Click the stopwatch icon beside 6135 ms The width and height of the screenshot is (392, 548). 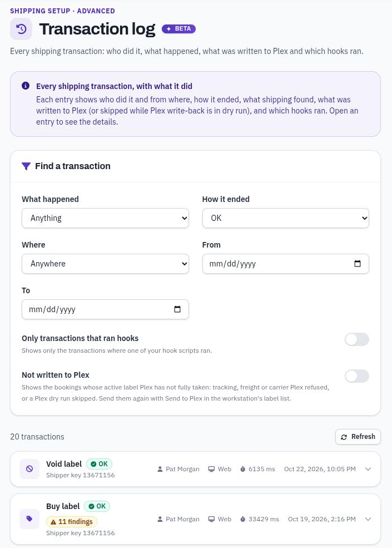click(x=243, y=469)
